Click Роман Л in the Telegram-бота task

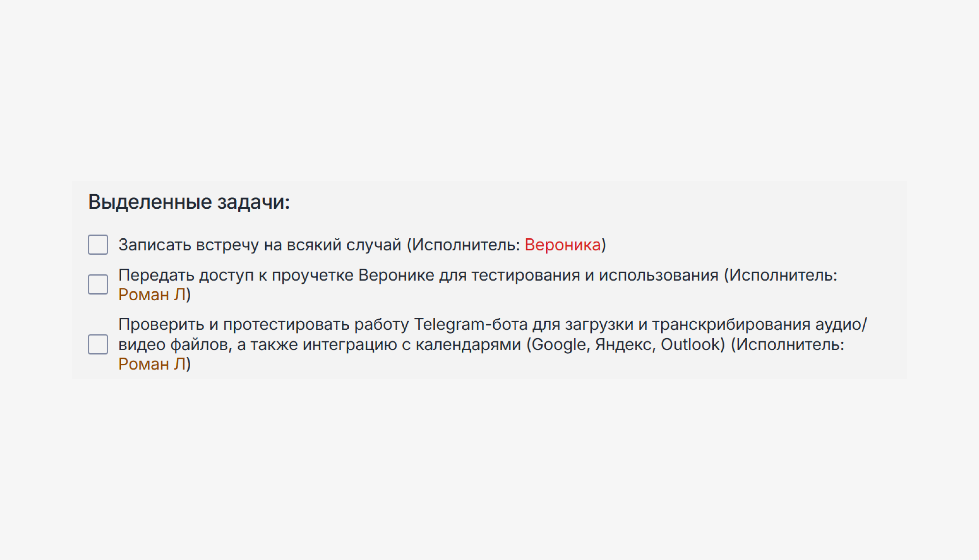click(x=152, y=364)
